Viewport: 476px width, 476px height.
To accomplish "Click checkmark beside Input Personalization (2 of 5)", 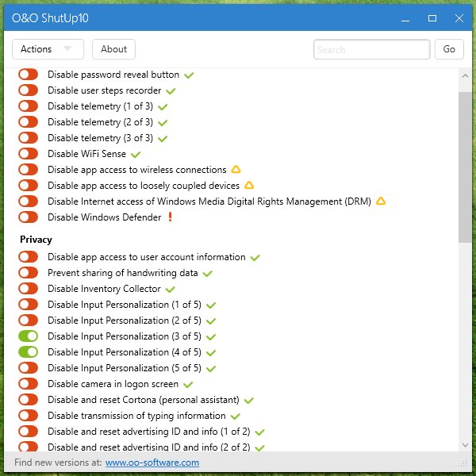I will click(x=211, y=321).
